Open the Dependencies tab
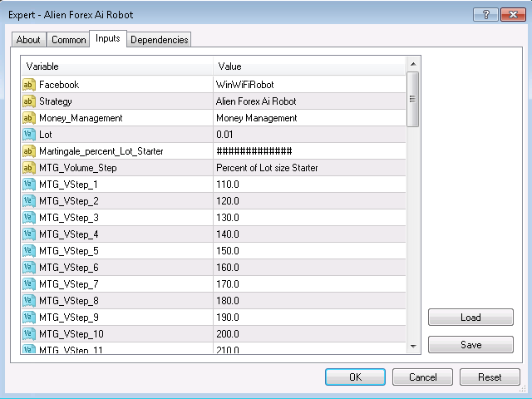This screenshot has width=532, height=399. [160, 40]
